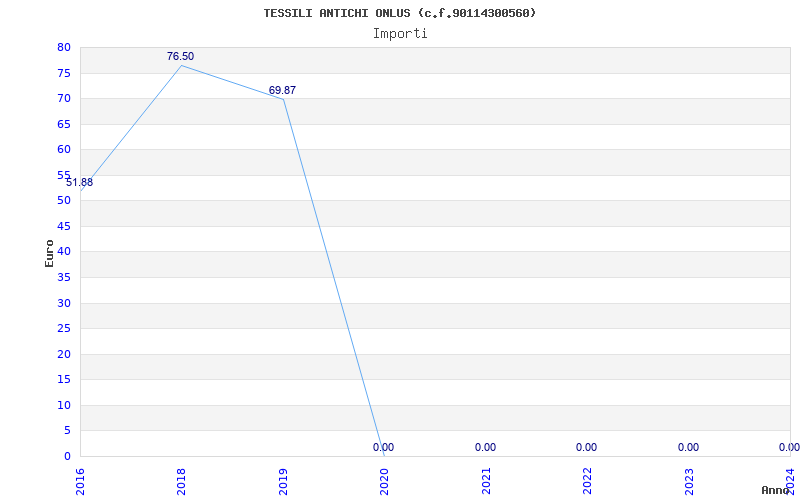Click the line peak at 2018
This screenshot has height=500, width=800.
pos(182,65)
